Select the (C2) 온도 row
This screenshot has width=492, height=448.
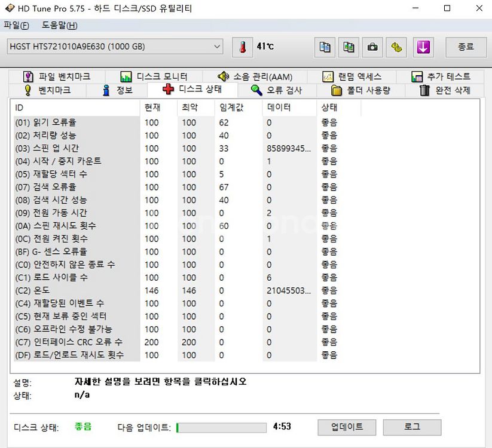(x=187, y=291)
